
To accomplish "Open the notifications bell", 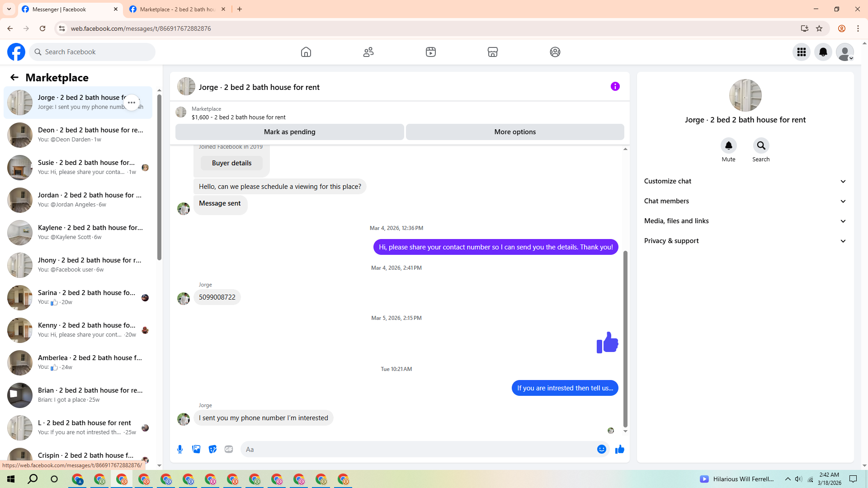I will [x=823, y=52].
